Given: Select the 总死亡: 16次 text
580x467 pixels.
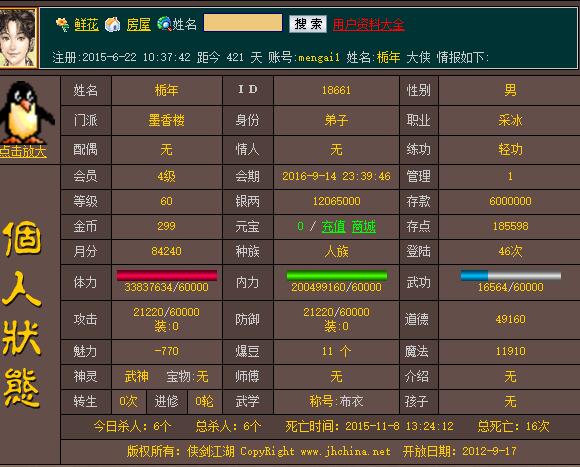Looking at the screenshot, I should coord(513,426).
